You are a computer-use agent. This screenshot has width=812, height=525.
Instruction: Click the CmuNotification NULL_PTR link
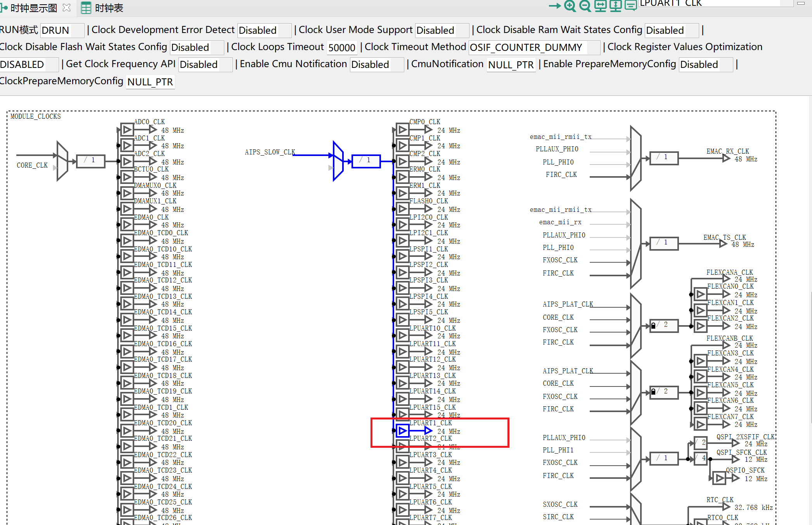pyautogui.click(x=511, y=65)
